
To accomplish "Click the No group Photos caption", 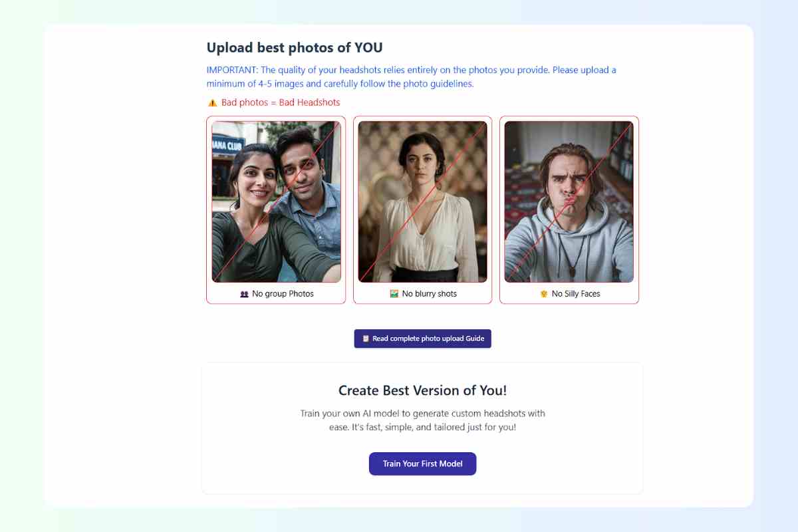I will point(283,294).
